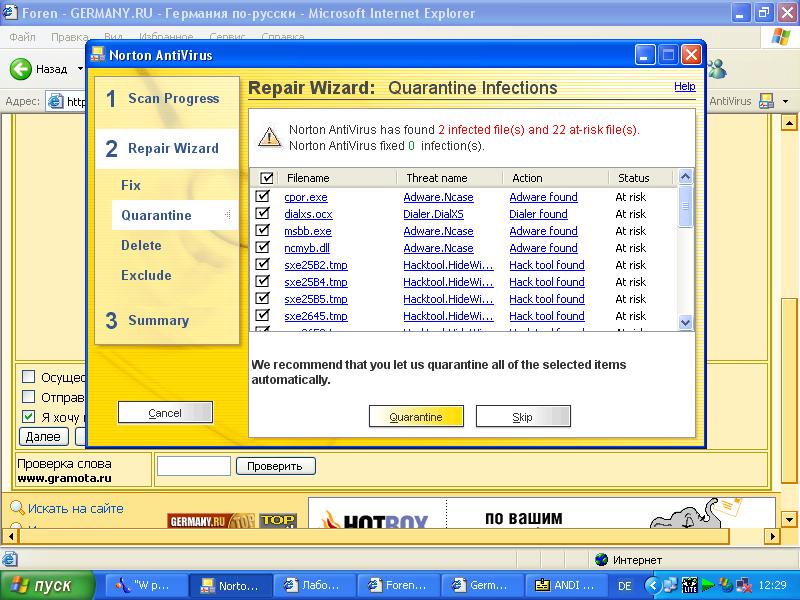Screen dimensions: 800x600
Task: Uncheck the ncmyb.dll checkbox
Action: click(x=263, y=247)
